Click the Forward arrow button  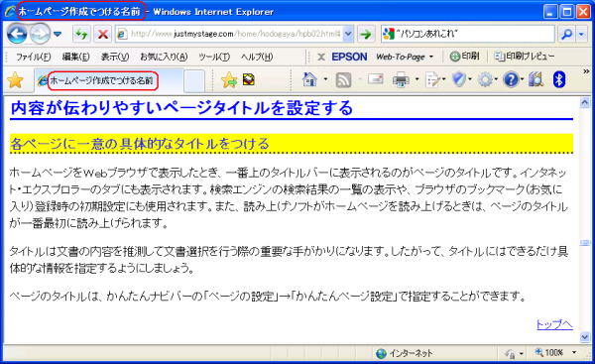(x=40, y=34)
